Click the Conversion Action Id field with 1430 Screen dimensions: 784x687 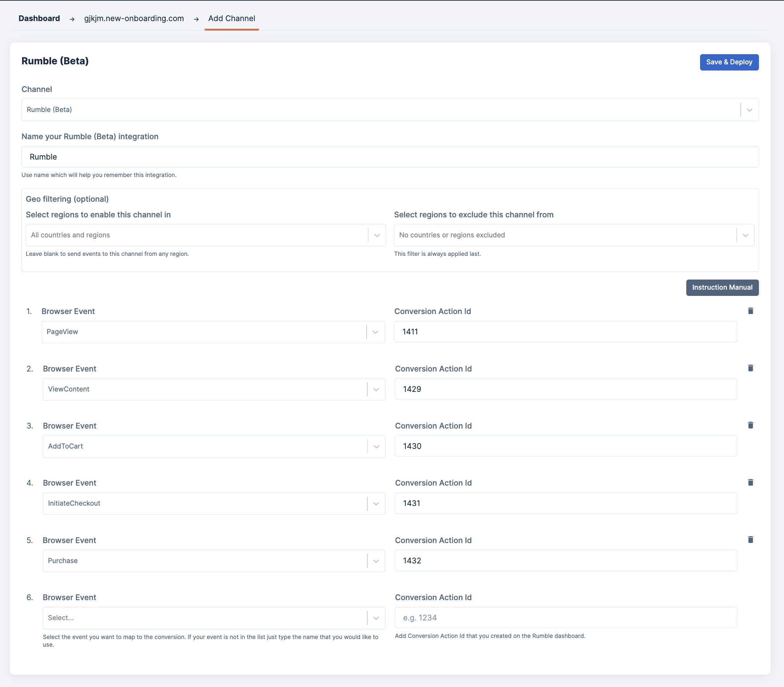coord(565,446)
